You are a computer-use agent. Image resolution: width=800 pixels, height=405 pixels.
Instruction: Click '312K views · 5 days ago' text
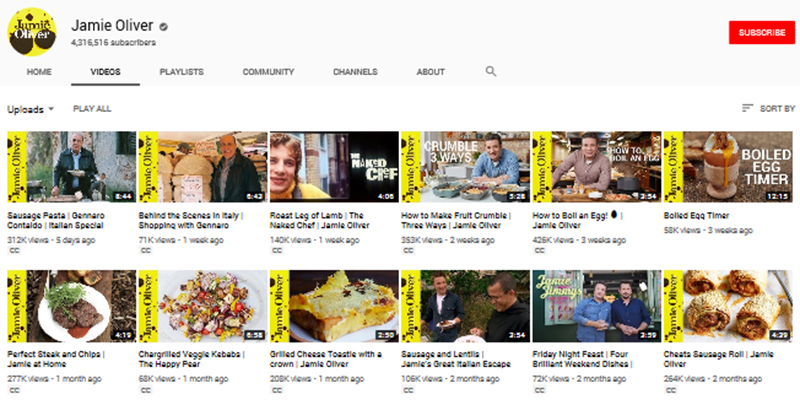click(x=51, y=240)
